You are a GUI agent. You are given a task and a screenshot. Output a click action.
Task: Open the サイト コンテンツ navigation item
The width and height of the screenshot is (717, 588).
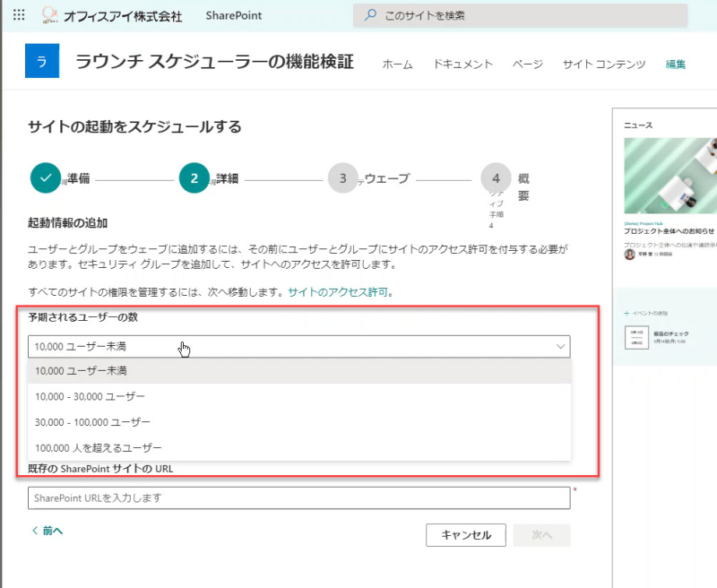[x=604, y=64]
